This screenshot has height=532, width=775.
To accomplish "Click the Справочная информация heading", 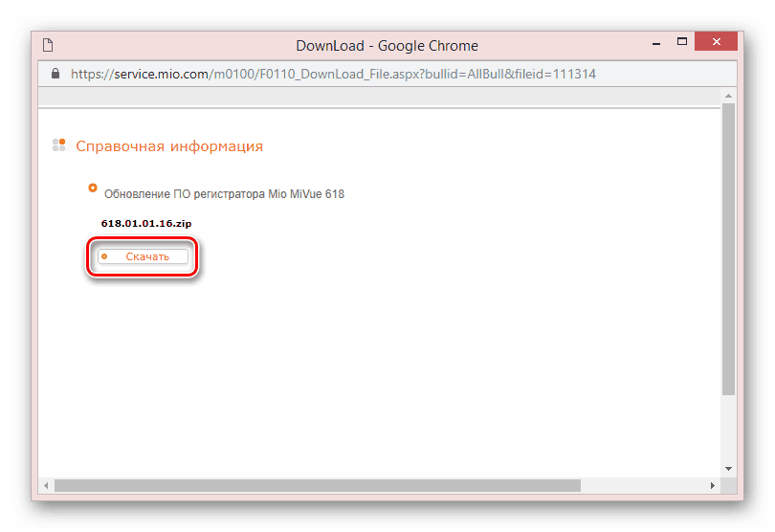I will pyautogui.click(x=168, y=146).
